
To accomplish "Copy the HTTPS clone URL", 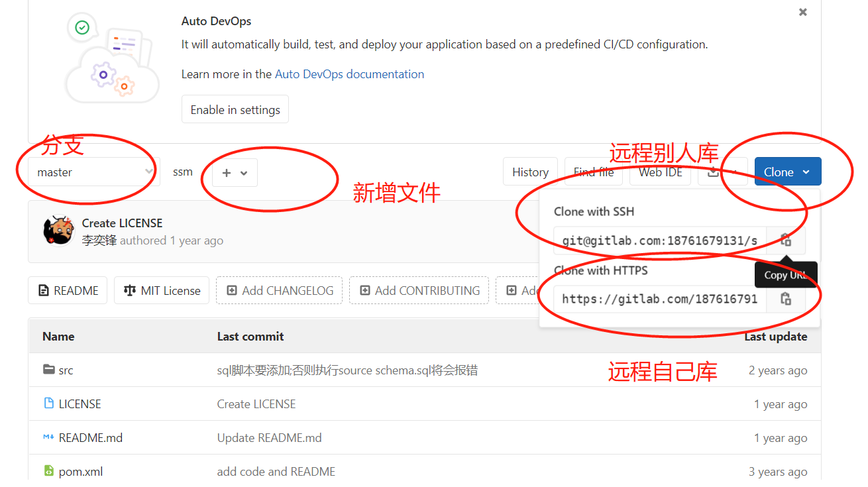I will coord(786,299).
